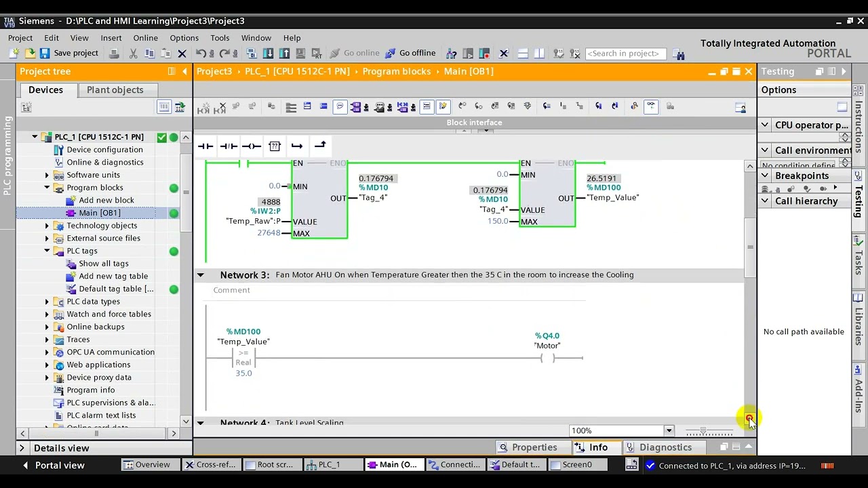Expand Software units in project tree
This screenshot has width=868, height=488.
tap(47, 175)
